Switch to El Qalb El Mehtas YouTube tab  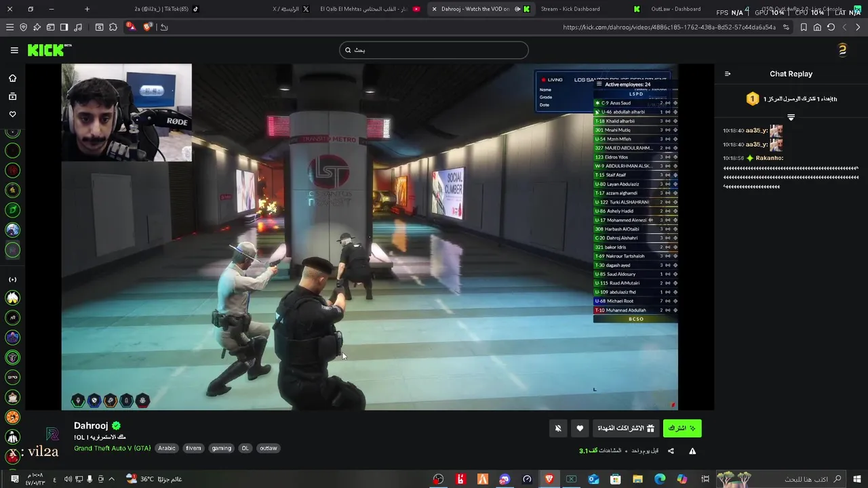point(370,9)
